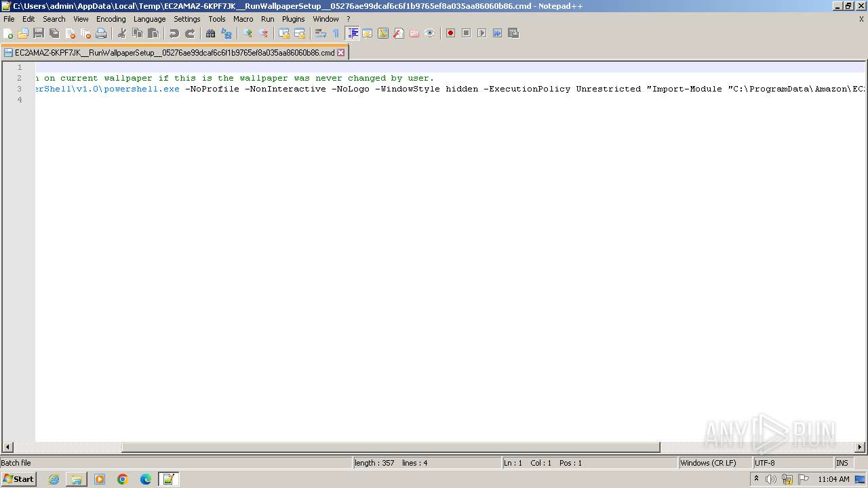The image size is (868, 488).
Task: Open the View menu
Action: [x=81, y=19]
